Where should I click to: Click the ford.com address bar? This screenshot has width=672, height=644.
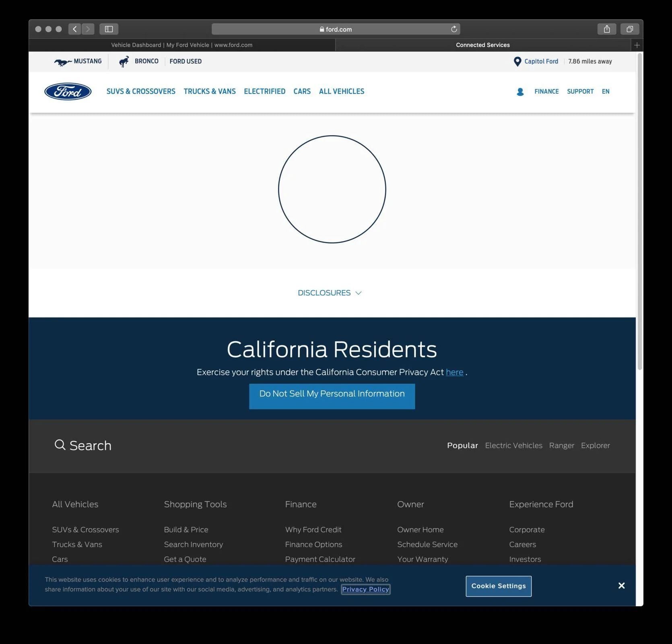click(x=336, y=29)
